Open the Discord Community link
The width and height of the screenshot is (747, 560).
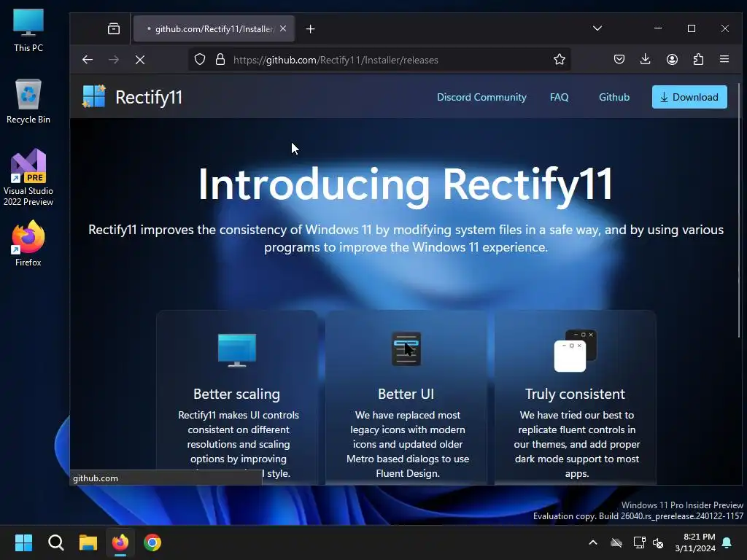coord(481,97)
